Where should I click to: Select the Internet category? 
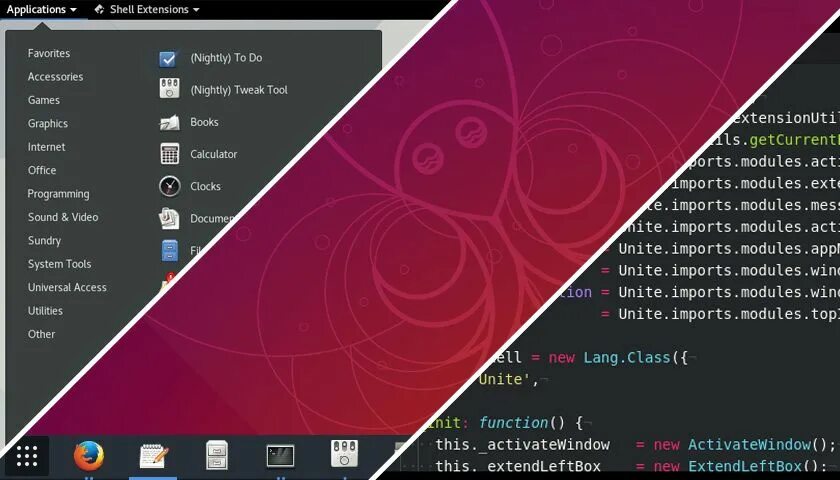(46, 147)
